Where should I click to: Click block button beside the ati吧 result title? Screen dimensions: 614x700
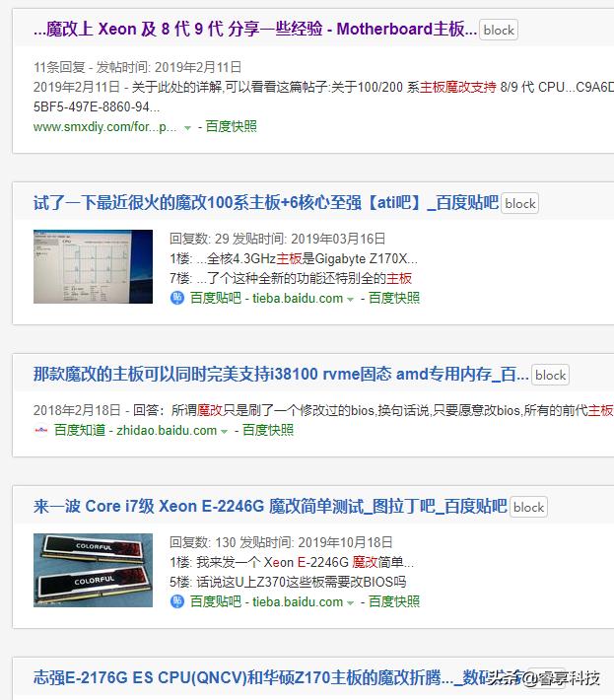[519, 203]
